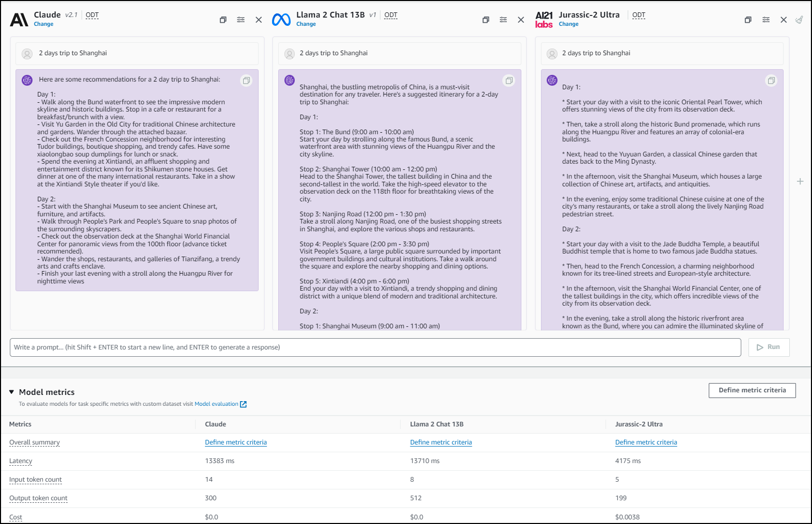Screen dimensions: 812x524
Task: Copy Llama 2 Chat's response text
Action: (509, 81)
